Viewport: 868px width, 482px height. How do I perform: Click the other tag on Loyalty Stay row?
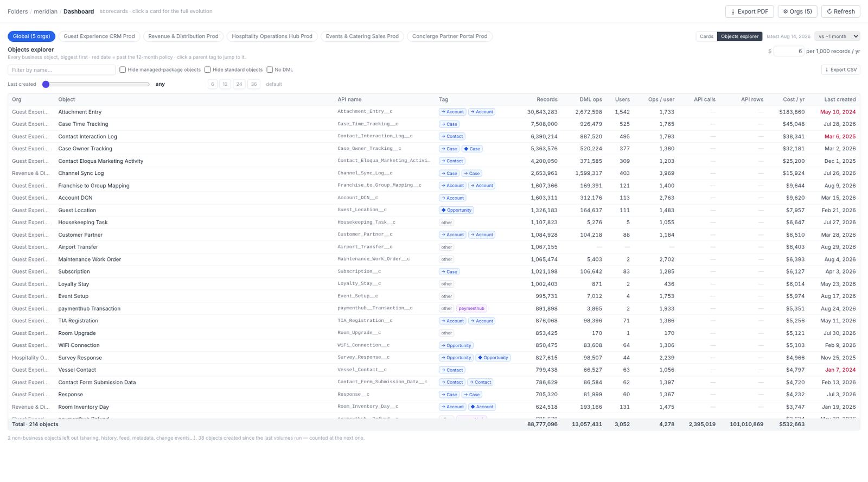coord(446,284)
